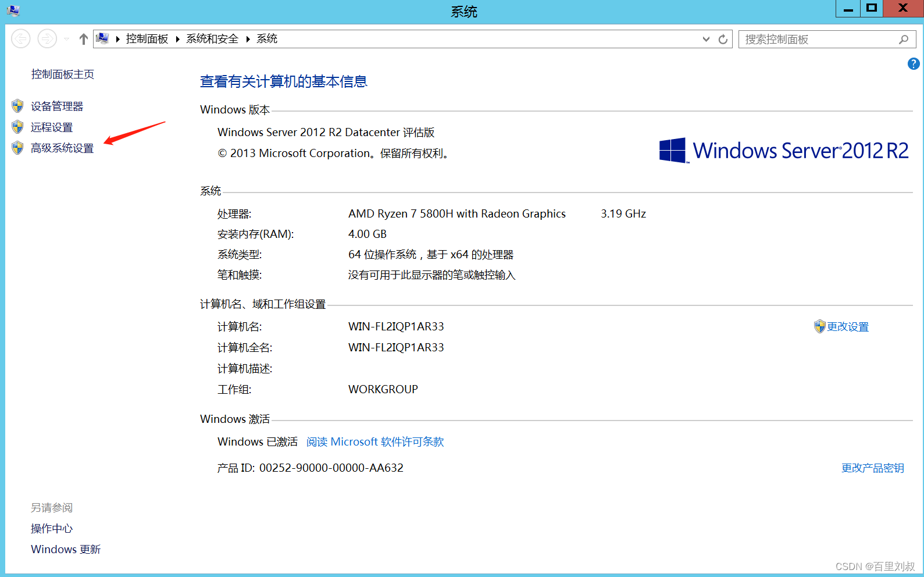Click shield icon beside 远程设置
This screenshot has width=924, height=577.
(17, 127)
